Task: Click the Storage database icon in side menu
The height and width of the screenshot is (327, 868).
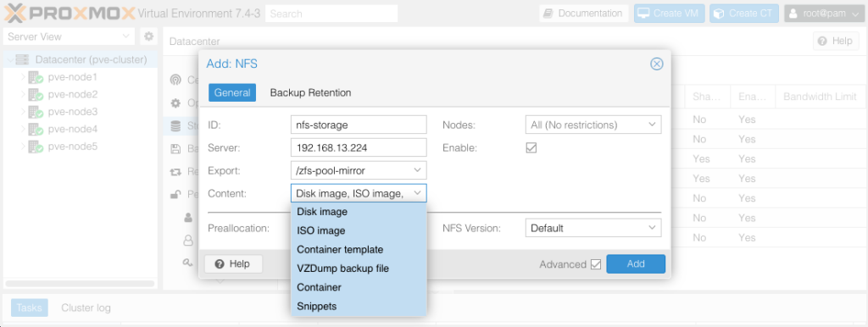Action: click(175, 126)
